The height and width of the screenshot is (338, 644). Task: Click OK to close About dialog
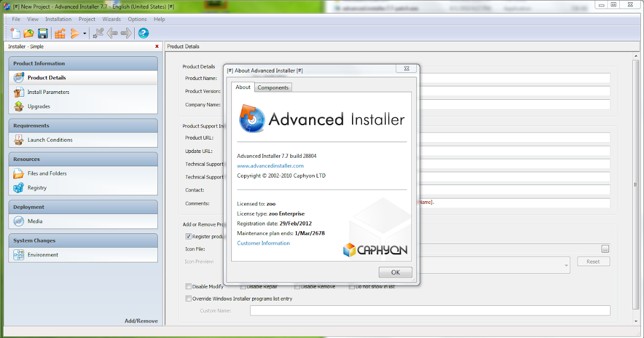[x=396, y=272]
